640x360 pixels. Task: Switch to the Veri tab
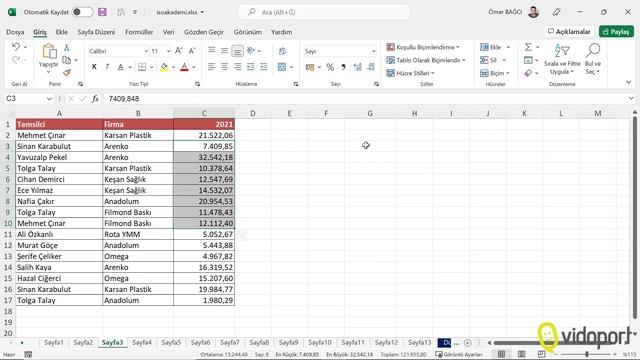(168, 32)
